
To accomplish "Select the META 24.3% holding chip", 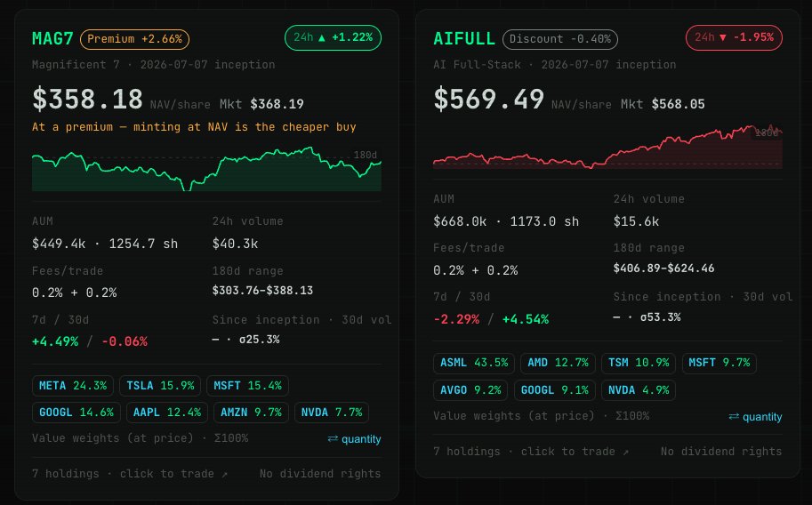I will coord(73,386).
